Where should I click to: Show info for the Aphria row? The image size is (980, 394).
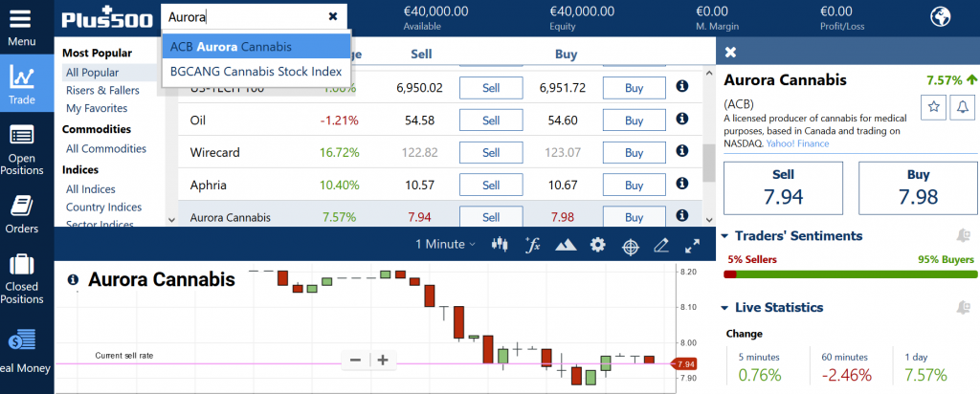tap(681, 183)
